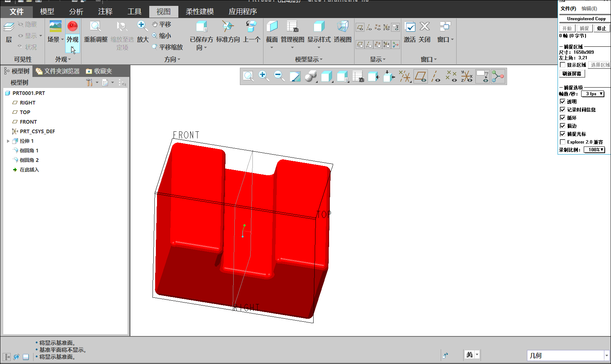Check 显示区域 show region checkbox
611x364 pixels.
563,65
